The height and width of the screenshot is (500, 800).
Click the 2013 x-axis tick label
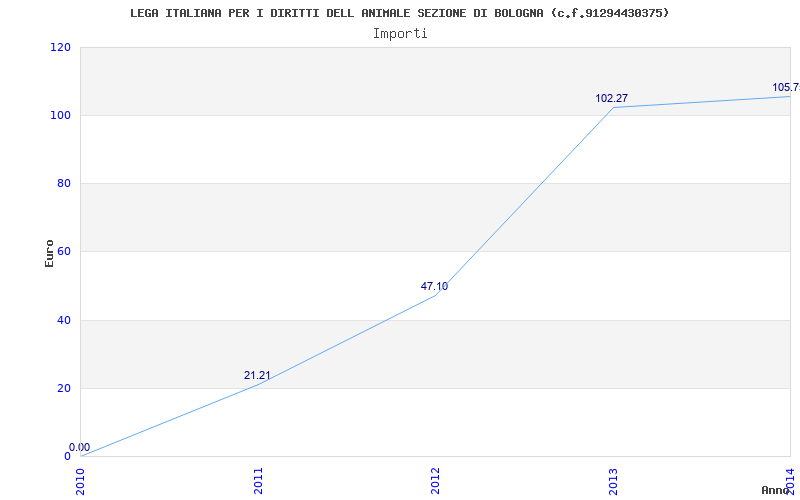pyautogui.click(x=613, y=481)
